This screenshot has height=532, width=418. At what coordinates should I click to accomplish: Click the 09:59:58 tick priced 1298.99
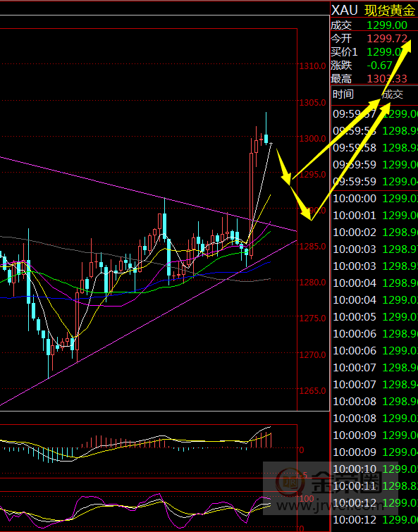pyautogui.click(x=375, y=130)
